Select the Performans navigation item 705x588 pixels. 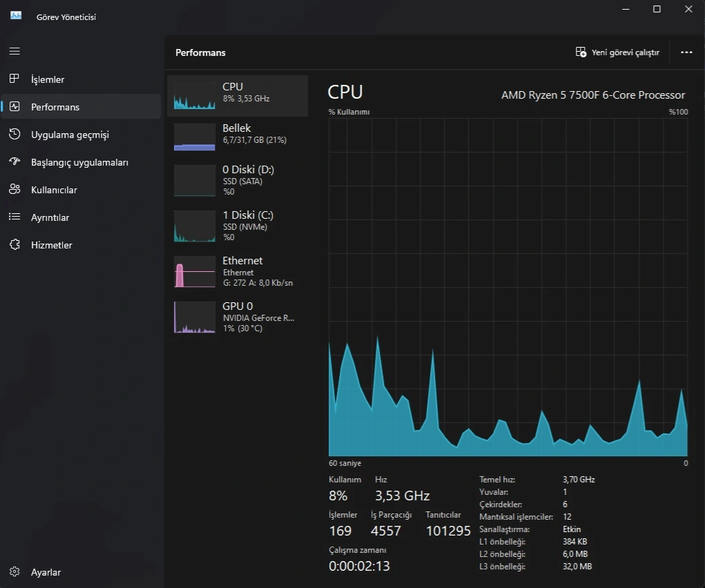tap(81, 106)
